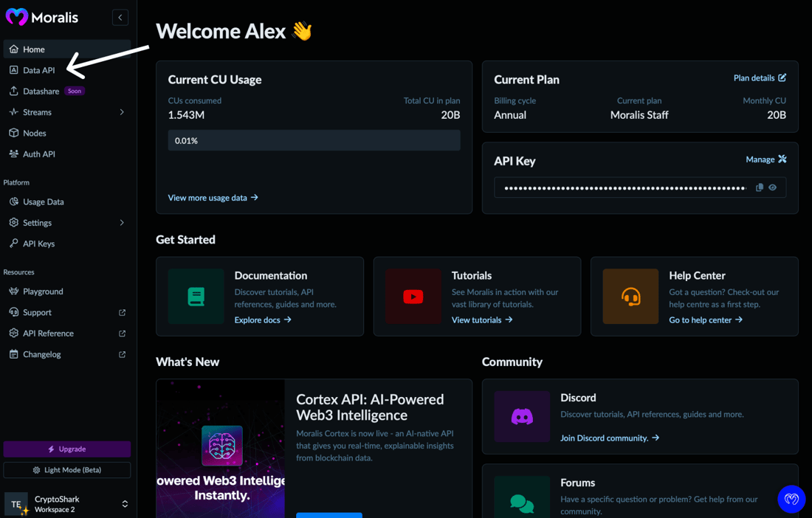Click the Annual billing cycle value

tap(510, 115)
